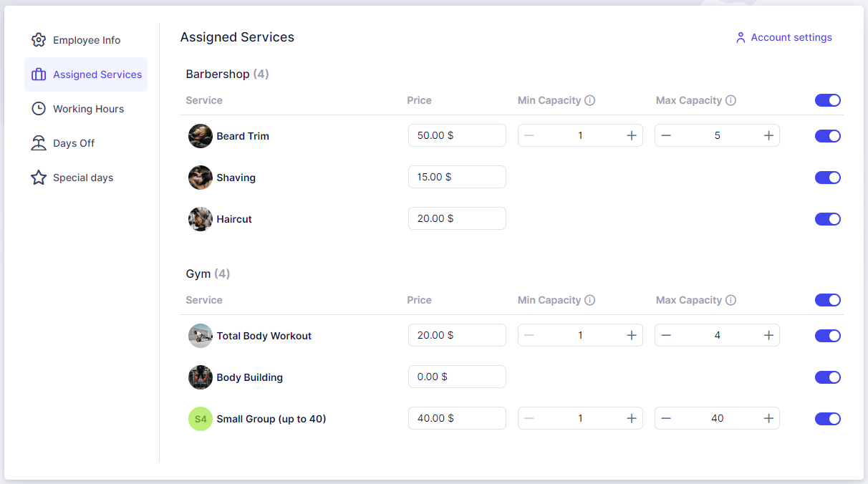Image resolution: width=868 pixels, height=484 pixels.
Task: Click Barbershop Min Capacity info icon
Action: (x=589, y=100)
